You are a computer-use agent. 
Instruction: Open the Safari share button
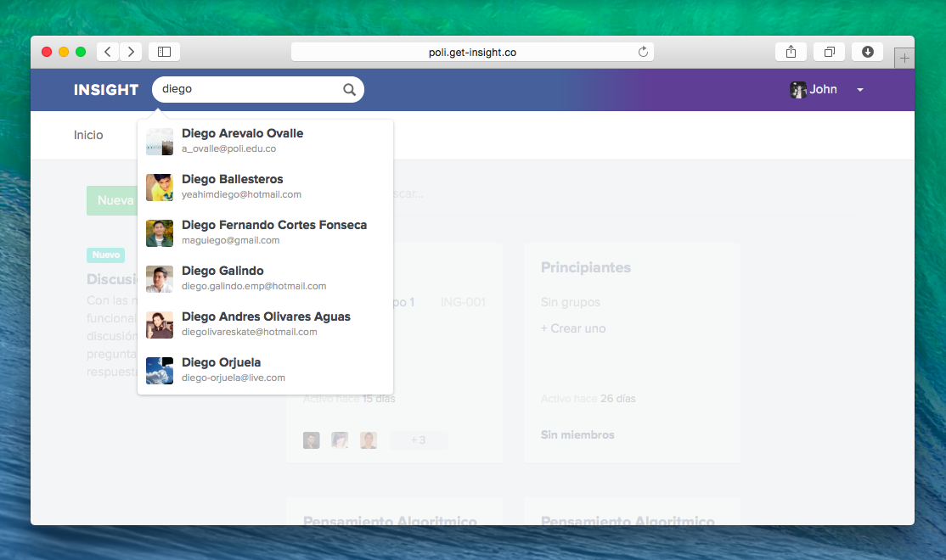[x=791, y=52]
